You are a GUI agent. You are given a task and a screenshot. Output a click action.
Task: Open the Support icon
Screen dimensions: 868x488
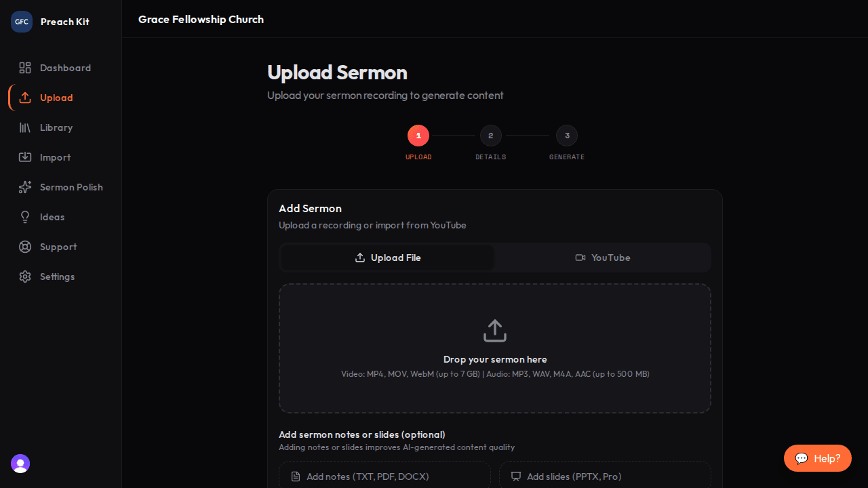pyautogui.click(x=25, y=247)
